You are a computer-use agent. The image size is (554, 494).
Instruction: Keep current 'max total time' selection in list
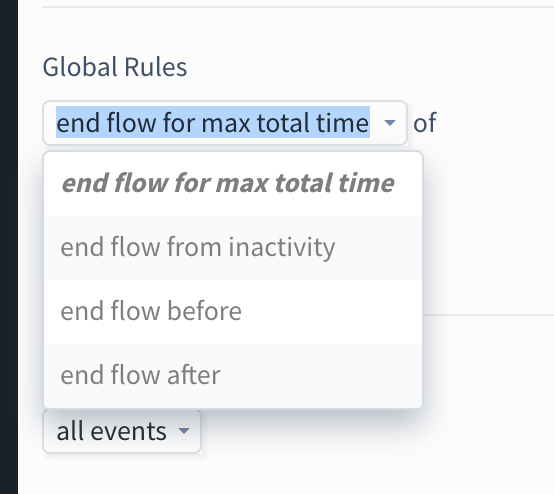(233, 183)
